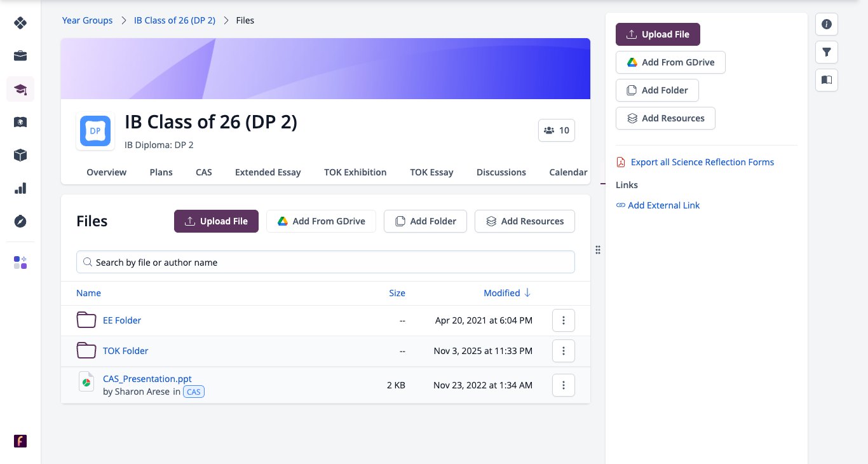Open the filter funnel icon
This screenshot has width=868, height=464.
tap(827, 52)
